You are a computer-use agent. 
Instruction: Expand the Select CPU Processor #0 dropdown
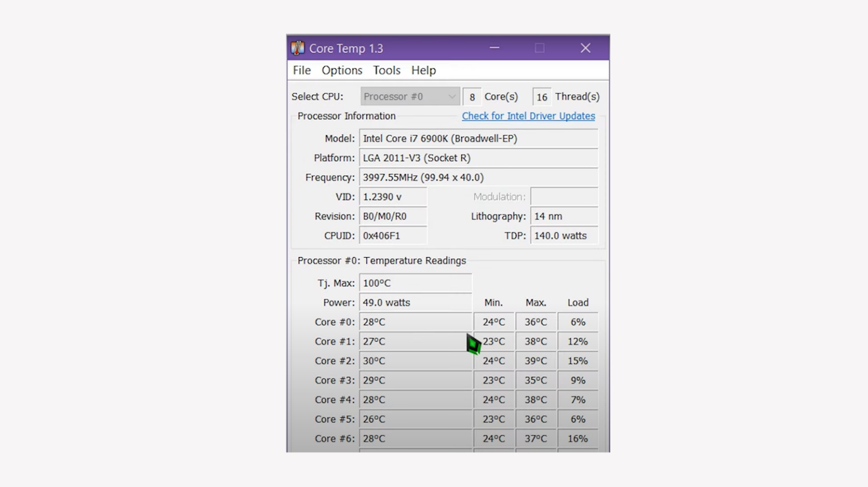pos(410,97)
